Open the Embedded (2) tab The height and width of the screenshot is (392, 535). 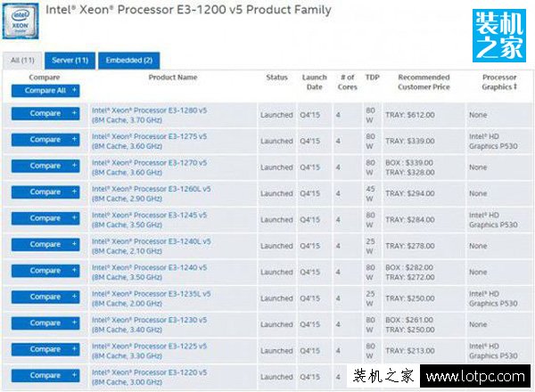(x=129, y=61)
